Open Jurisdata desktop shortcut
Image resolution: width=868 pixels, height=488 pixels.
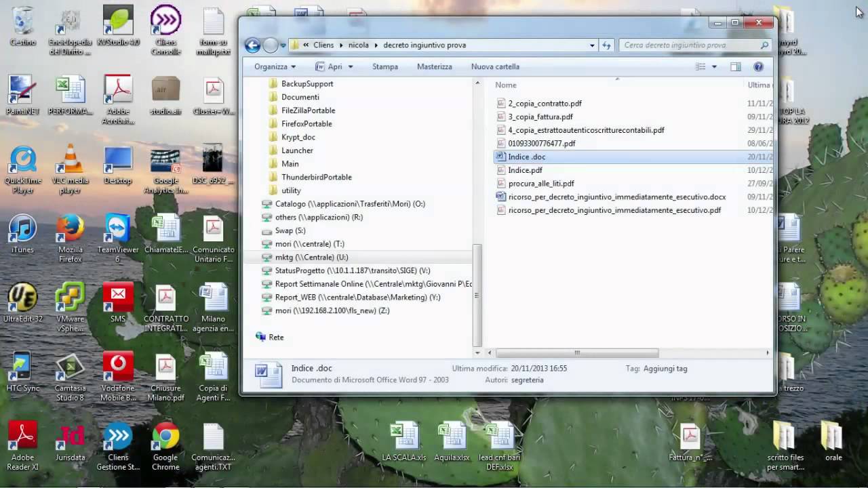(x=70, y=441)
